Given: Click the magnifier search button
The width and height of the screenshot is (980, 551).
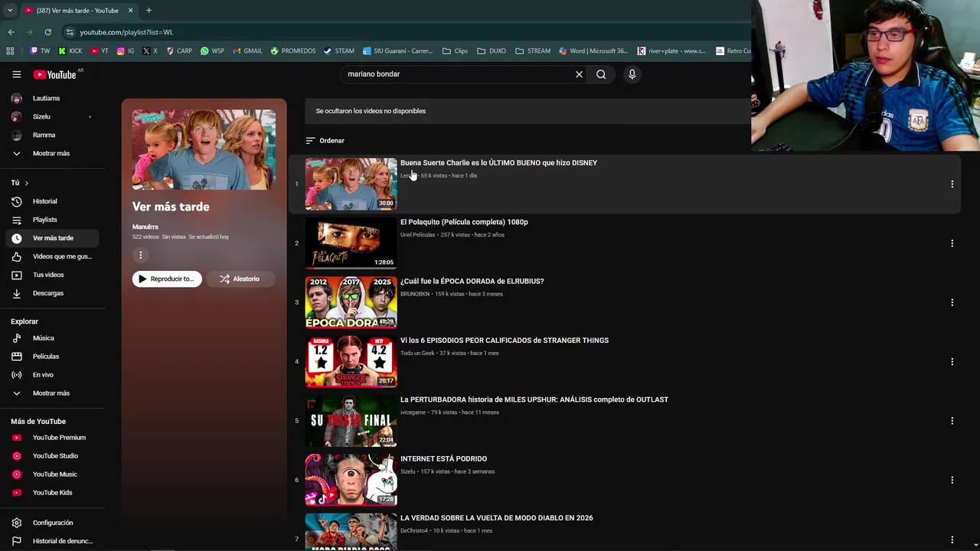Looking at the screenshot, I should (601, 74).
